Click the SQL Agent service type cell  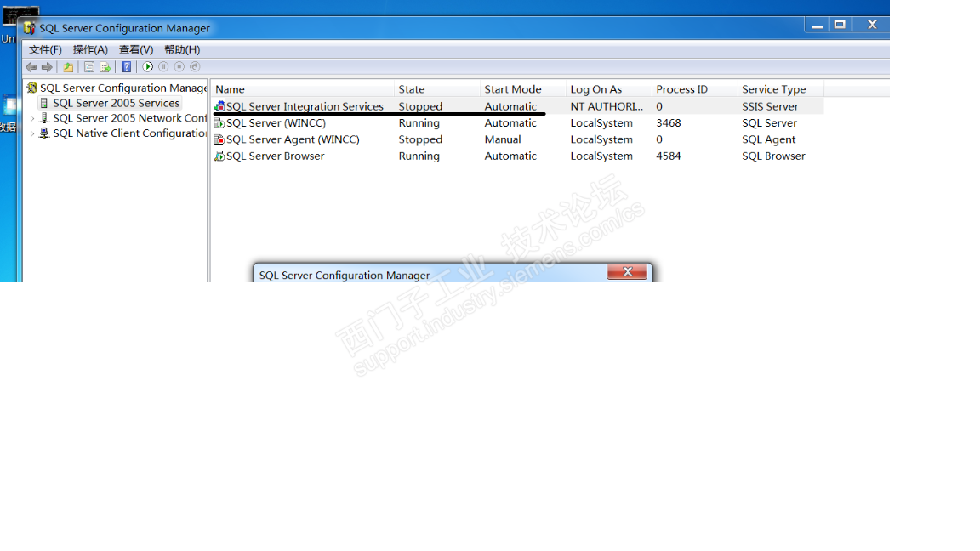pos(769,140)
